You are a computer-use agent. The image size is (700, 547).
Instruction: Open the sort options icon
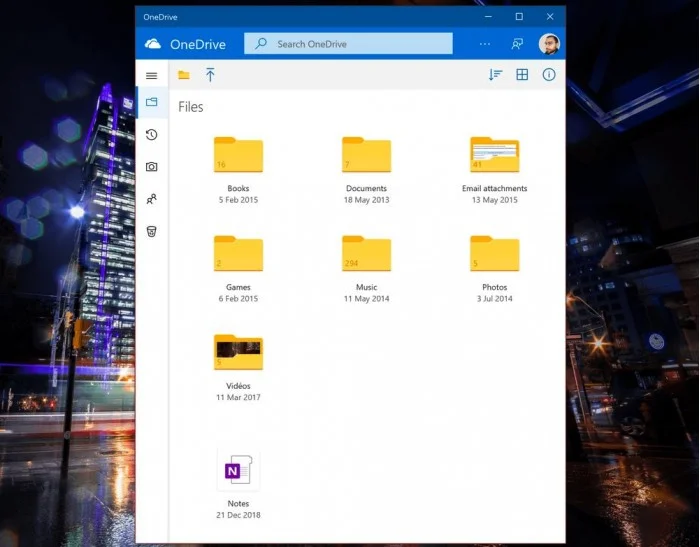coord(495,75)
